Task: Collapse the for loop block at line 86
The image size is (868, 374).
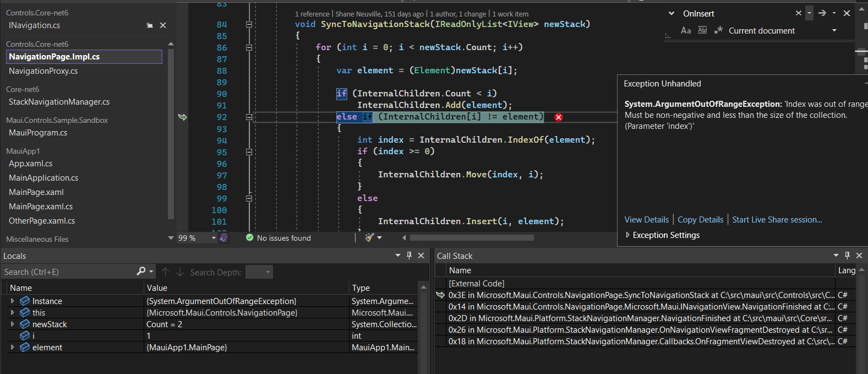Action: [x=249, y=47]
